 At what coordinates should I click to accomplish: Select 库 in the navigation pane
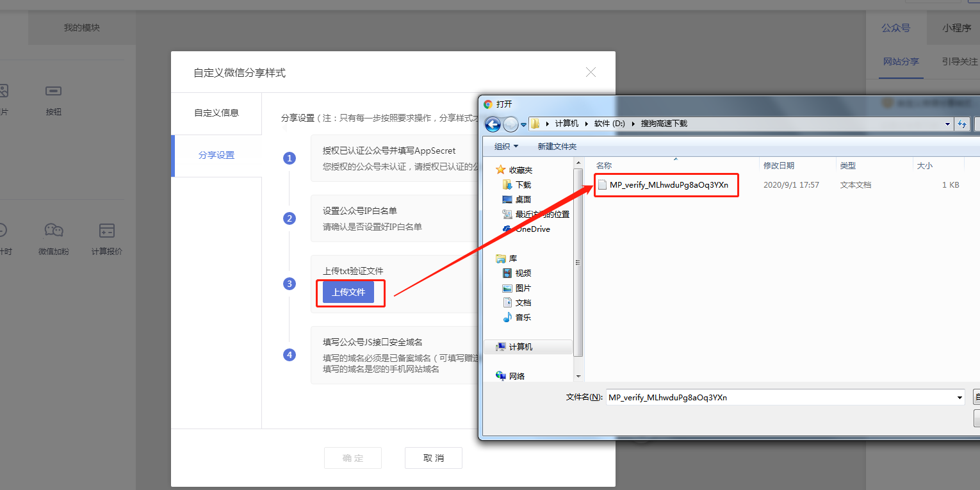(x=512, y=259)
